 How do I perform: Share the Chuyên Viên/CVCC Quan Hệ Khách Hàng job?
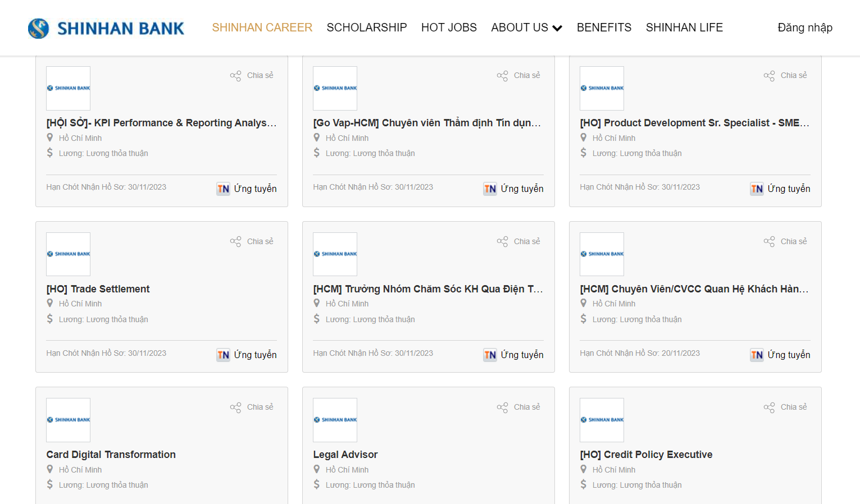point(785,241)
